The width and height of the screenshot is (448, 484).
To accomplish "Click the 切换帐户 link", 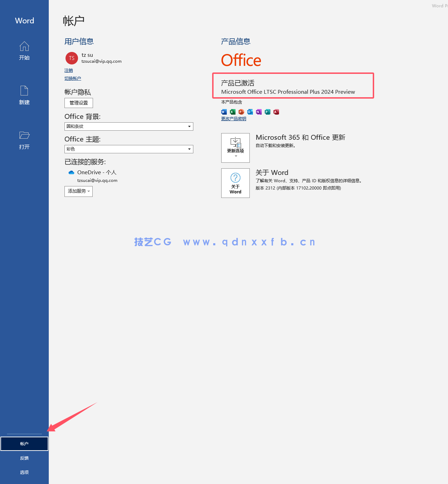I will (x=72, y=78).
